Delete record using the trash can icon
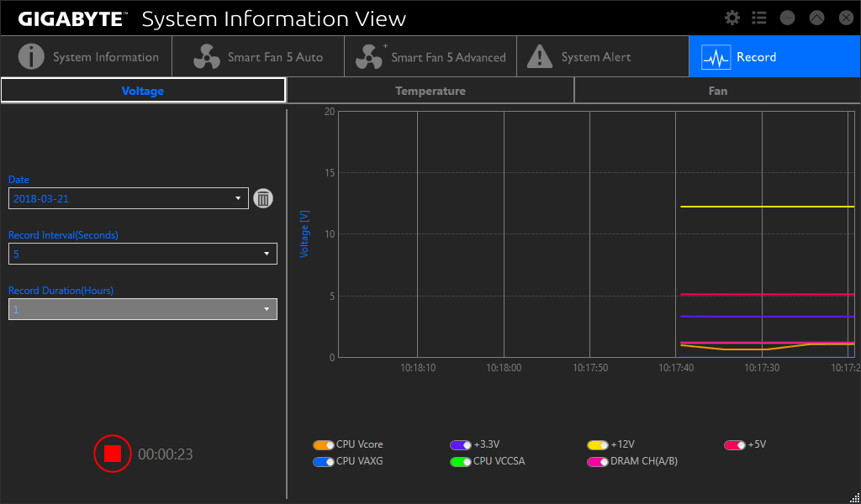 [x=263, y=198]
